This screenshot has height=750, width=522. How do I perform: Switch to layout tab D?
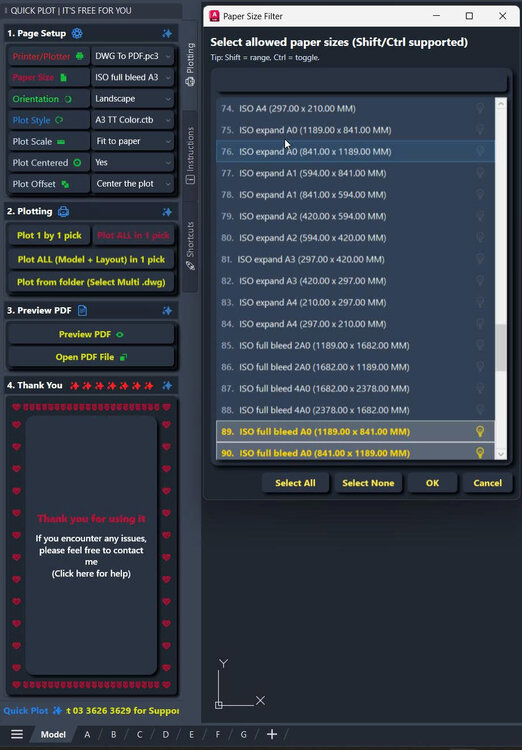tap(166, 734)
